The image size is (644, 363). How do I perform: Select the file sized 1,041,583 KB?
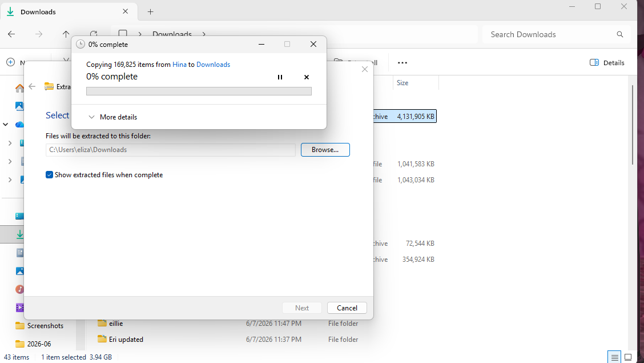click(416, 164)
